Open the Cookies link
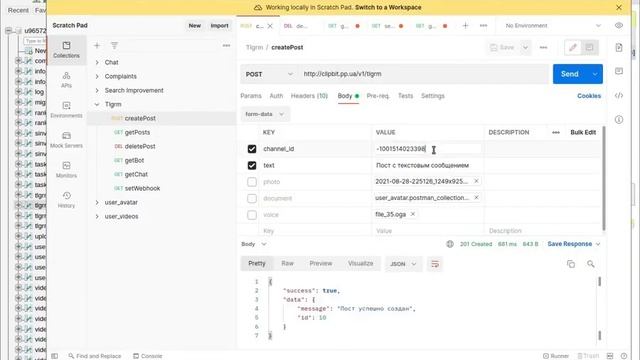The image size is (640, 360). pyautogui.click(x=589, y=96)
